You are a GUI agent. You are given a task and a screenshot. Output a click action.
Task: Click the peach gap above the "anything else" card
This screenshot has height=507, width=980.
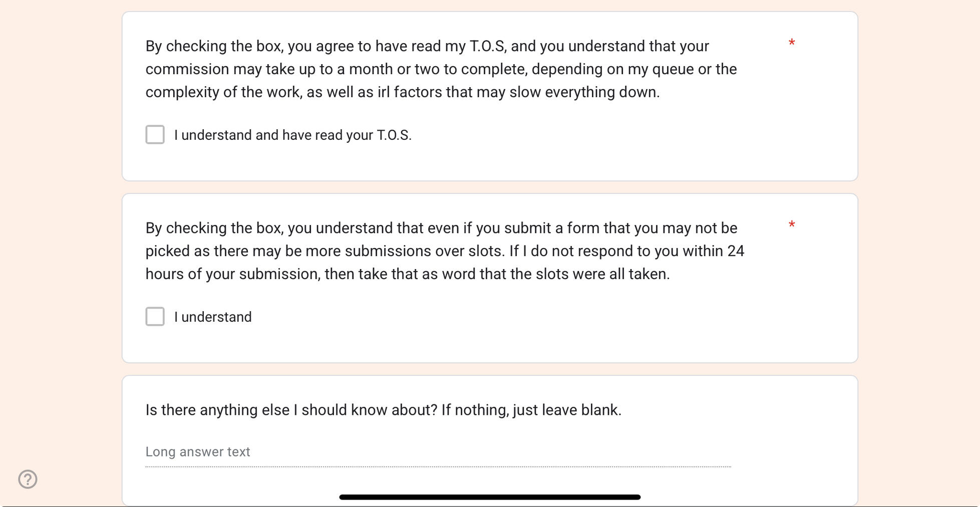coord(490,369)
